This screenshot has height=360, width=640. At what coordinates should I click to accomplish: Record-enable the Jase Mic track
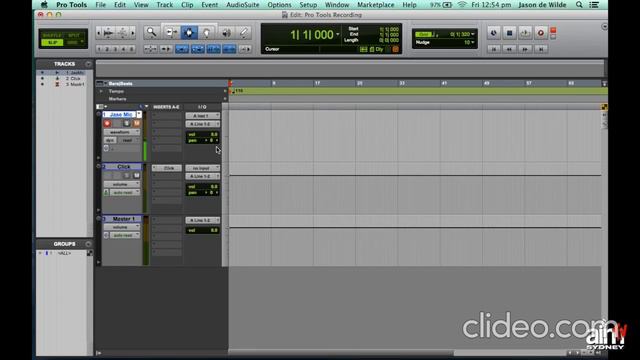(107, 123)
